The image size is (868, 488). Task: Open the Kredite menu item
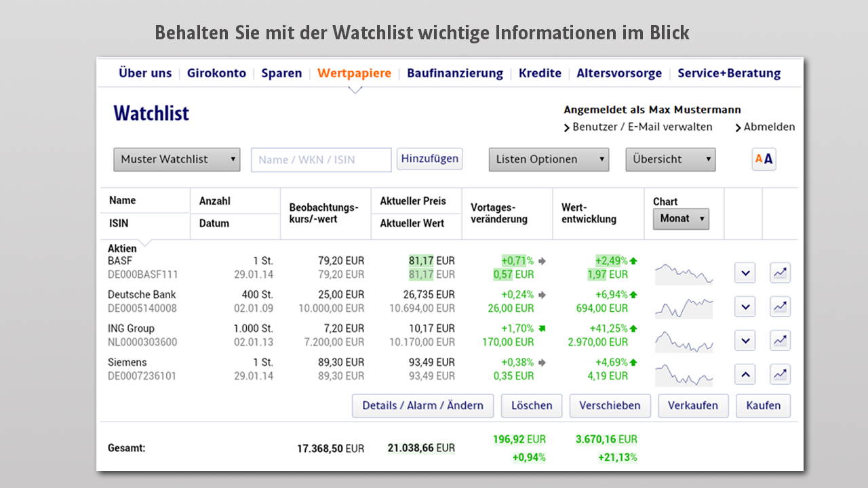540,73
